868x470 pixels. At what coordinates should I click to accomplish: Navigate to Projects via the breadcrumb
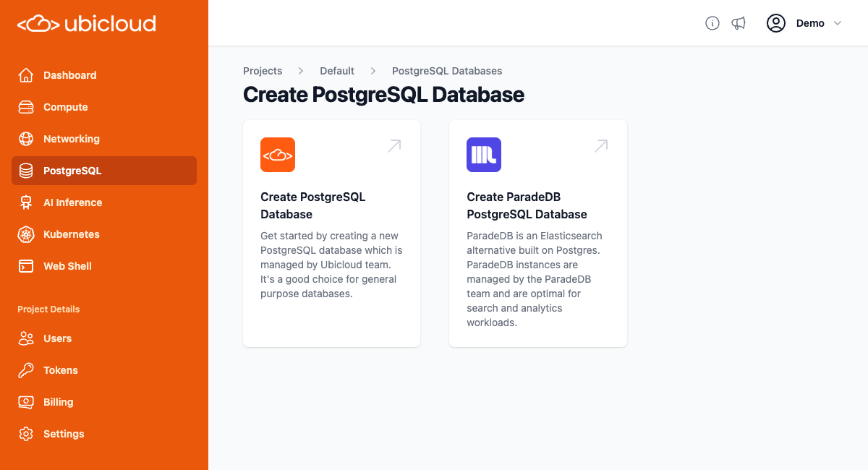(263, 70)
